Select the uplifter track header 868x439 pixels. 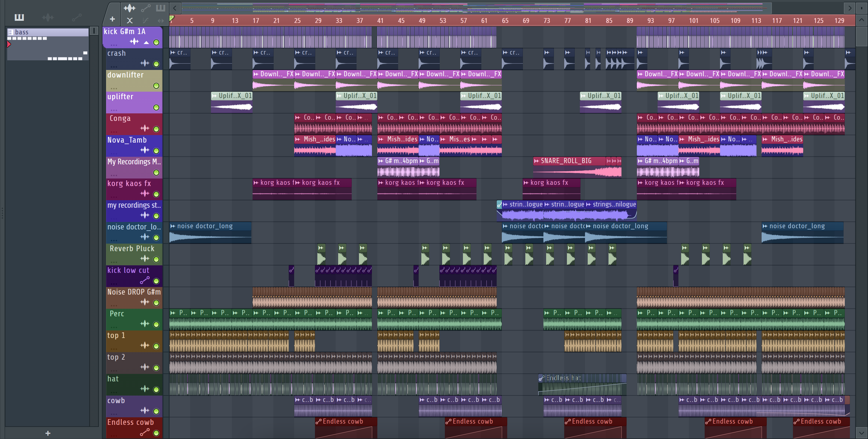click(x=134, y=103)
